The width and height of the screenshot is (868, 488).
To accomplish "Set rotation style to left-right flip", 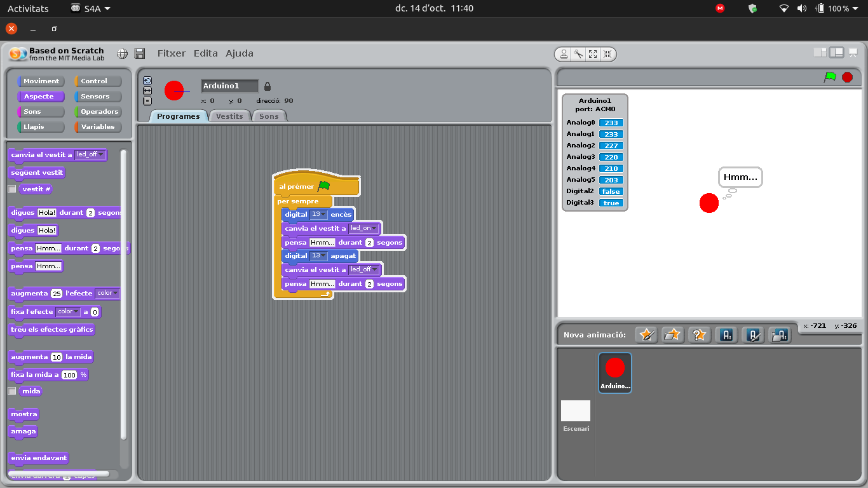I will 147,91.
